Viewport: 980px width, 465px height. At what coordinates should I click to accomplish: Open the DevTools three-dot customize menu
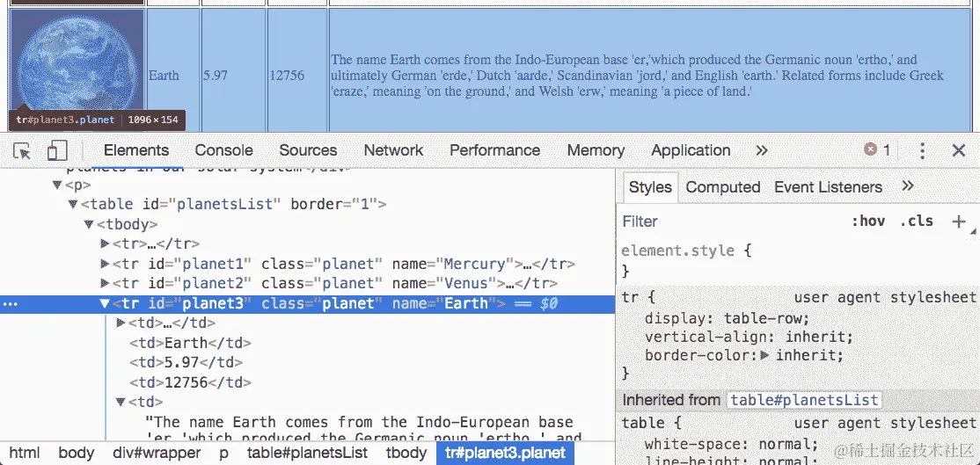(922, 150)
